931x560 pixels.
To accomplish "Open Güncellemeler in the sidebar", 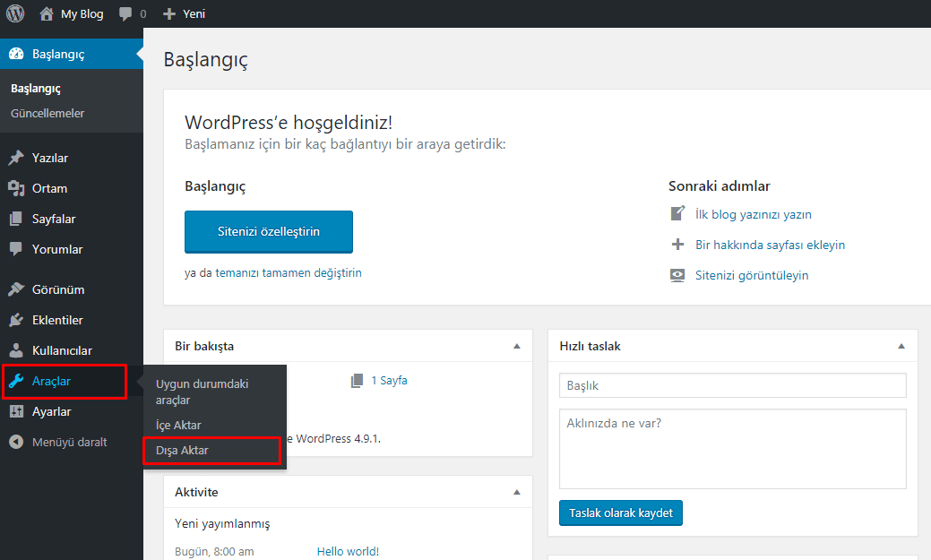I will [x=47, y=114].
